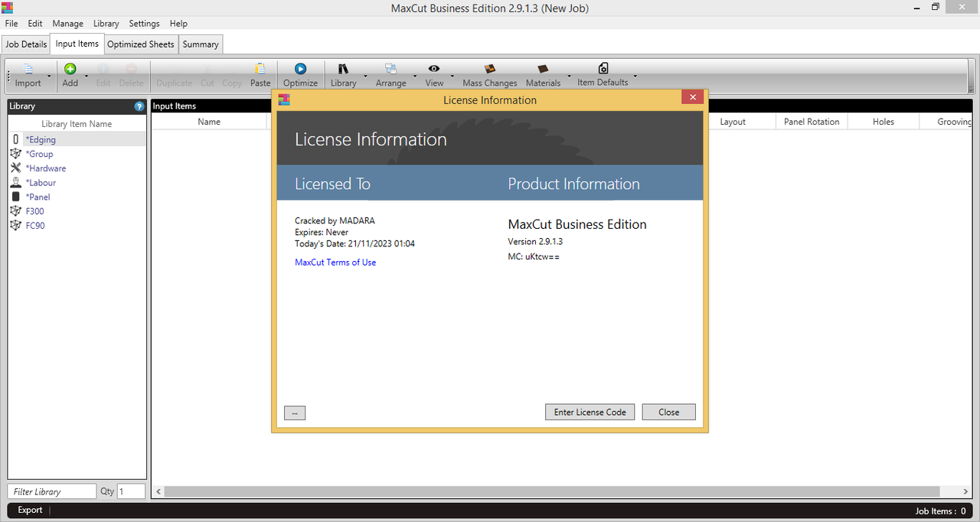
Task: Click the dialog's Close button
Action: pos(669,412)
